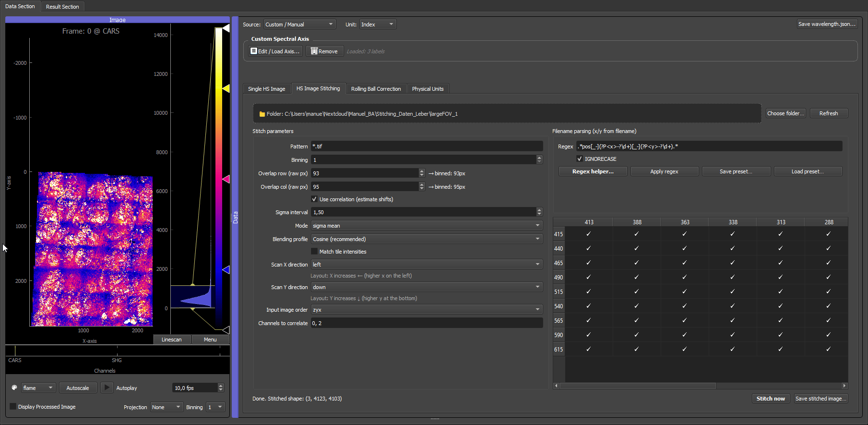Click the Edit / Load Axis button
Screen dimensions: 868x425
coord(275,51)
